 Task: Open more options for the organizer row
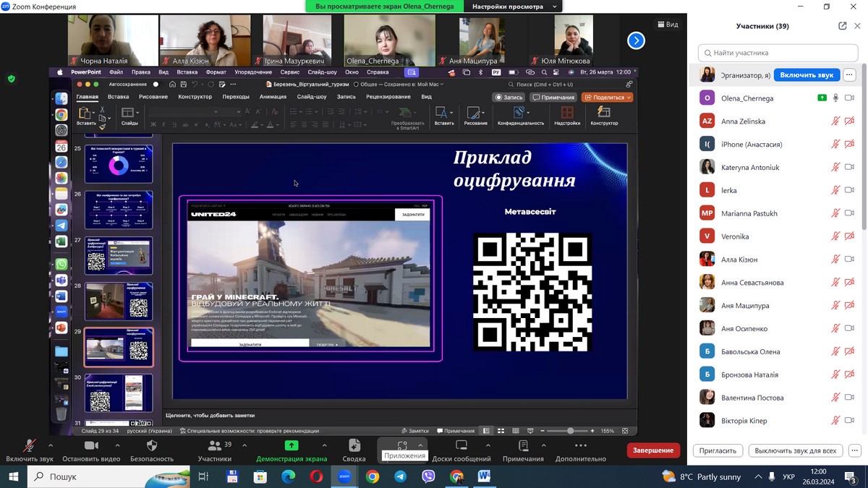click(x=849, y=74)
